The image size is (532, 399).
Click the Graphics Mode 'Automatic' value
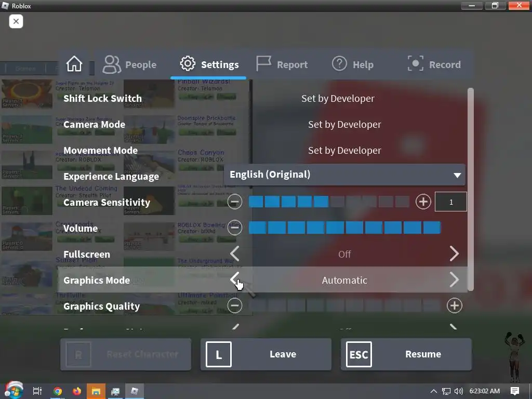point(344,280)
